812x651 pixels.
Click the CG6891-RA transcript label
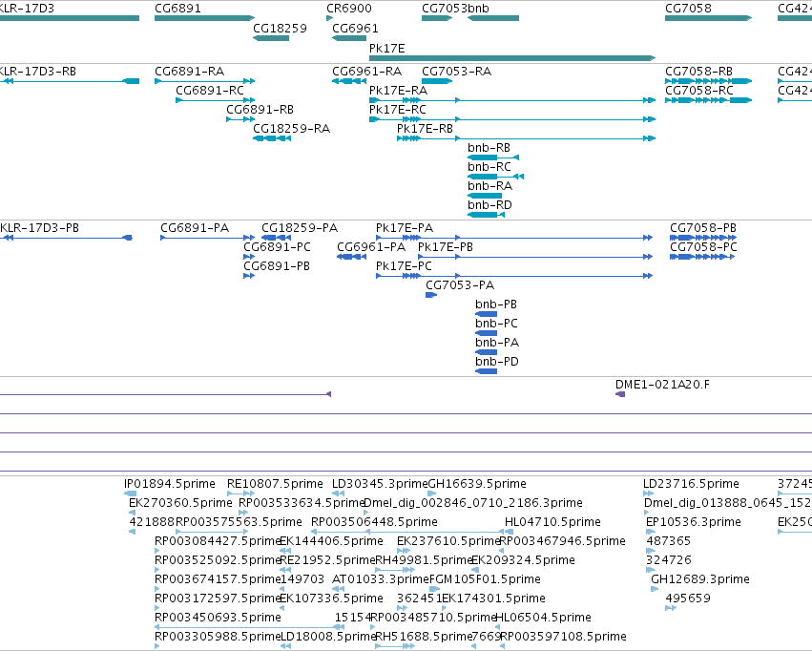coord(190,71)
